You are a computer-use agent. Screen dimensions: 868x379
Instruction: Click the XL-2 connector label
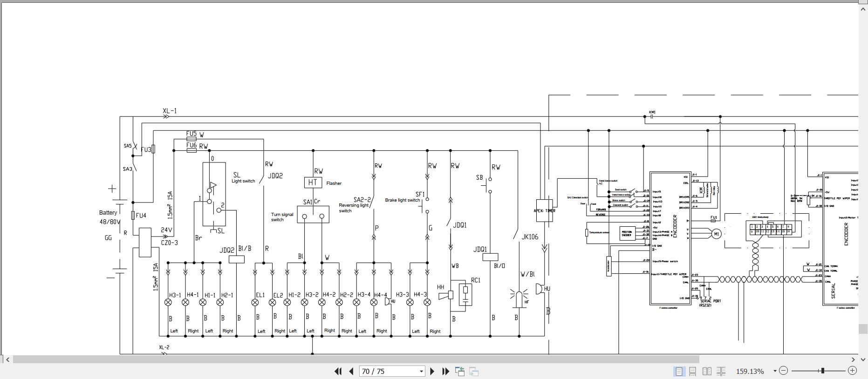coord(164,347)
